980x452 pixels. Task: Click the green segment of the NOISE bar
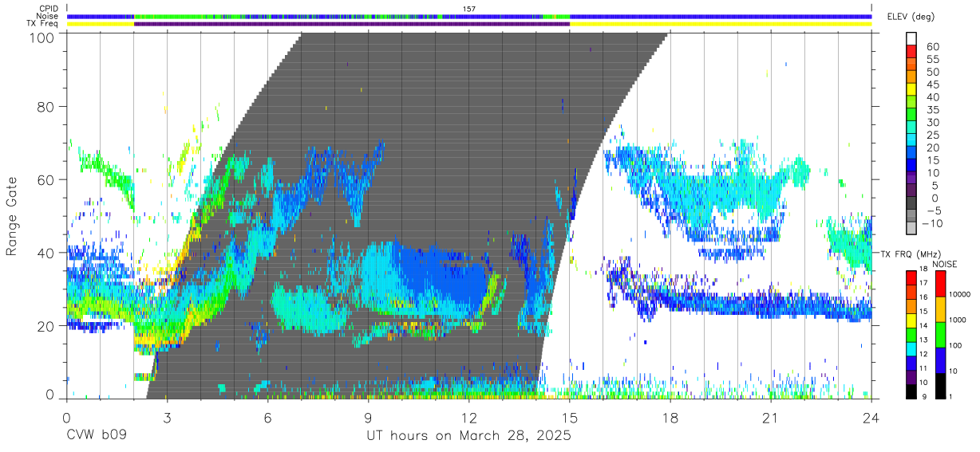tap(940, 335)
